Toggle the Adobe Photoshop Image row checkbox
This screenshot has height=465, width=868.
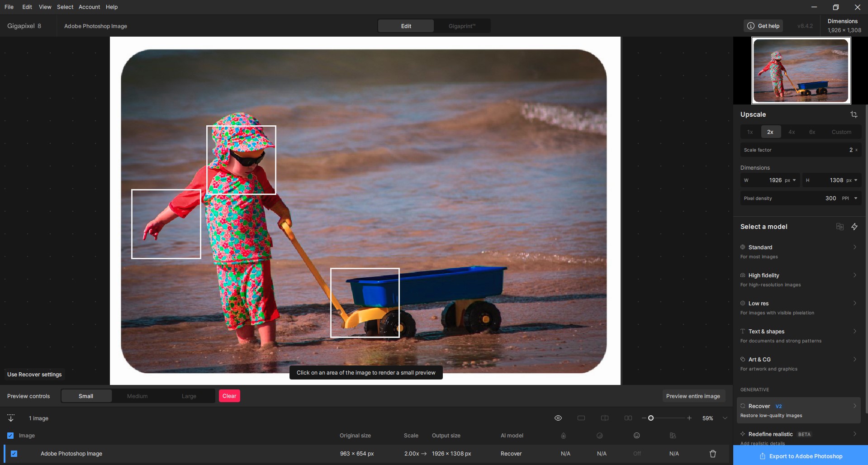[14, 454]
